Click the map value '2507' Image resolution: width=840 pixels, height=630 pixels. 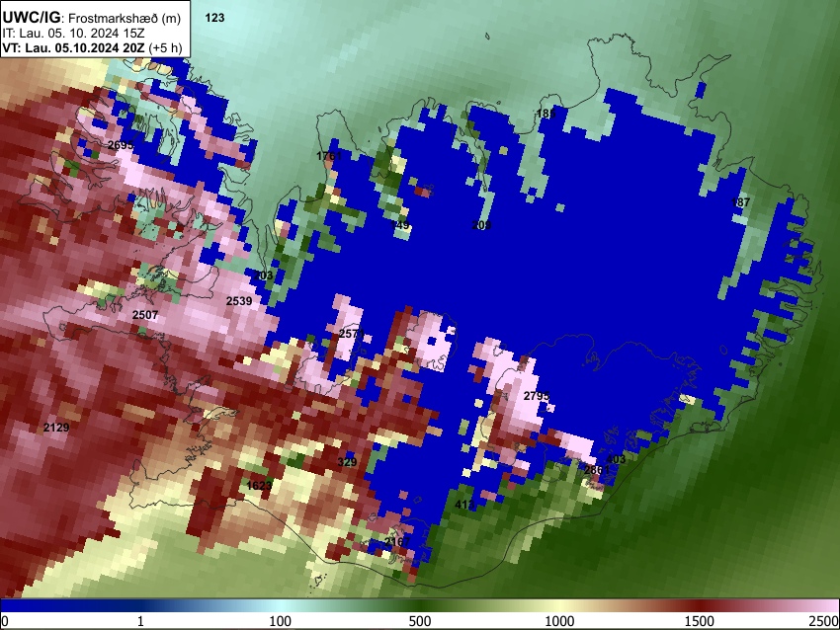point(144,315)
